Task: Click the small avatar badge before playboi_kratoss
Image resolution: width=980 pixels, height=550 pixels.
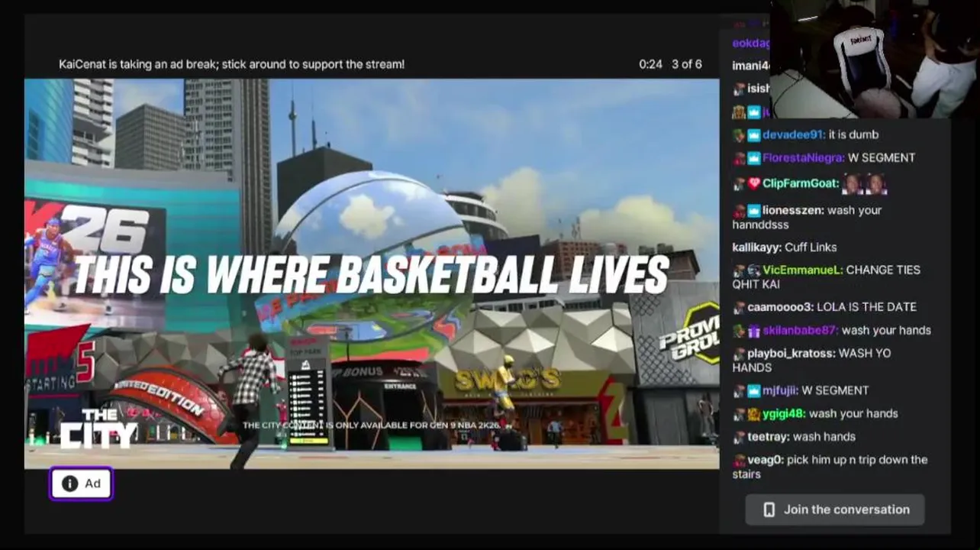Action: (739, 354)
